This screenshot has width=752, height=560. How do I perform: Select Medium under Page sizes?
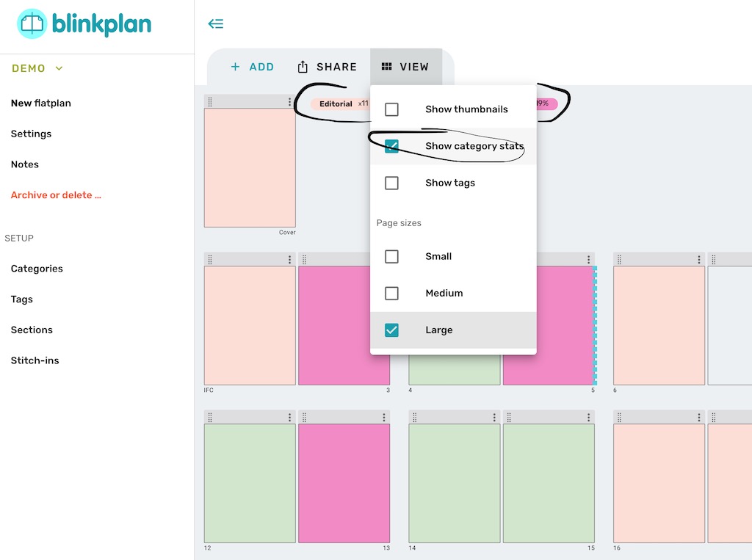[x=391, y=293]
